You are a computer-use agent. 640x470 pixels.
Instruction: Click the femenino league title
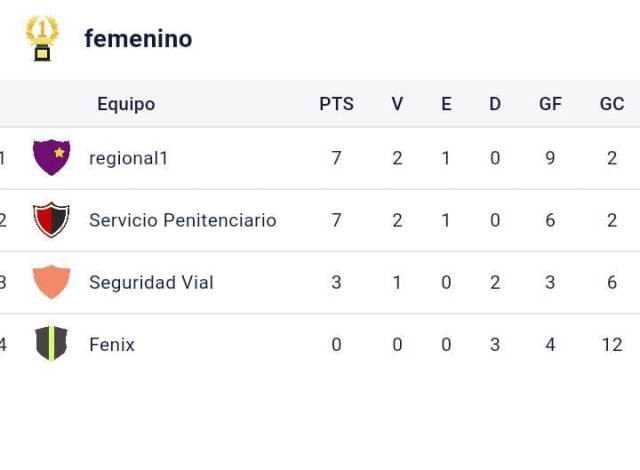tap(138, 38)
